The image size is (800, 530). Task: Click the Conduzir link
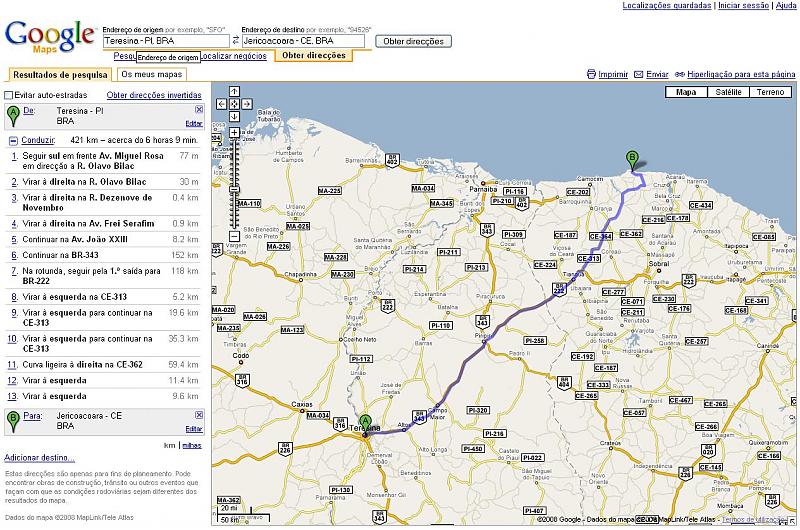pos(38,140)
